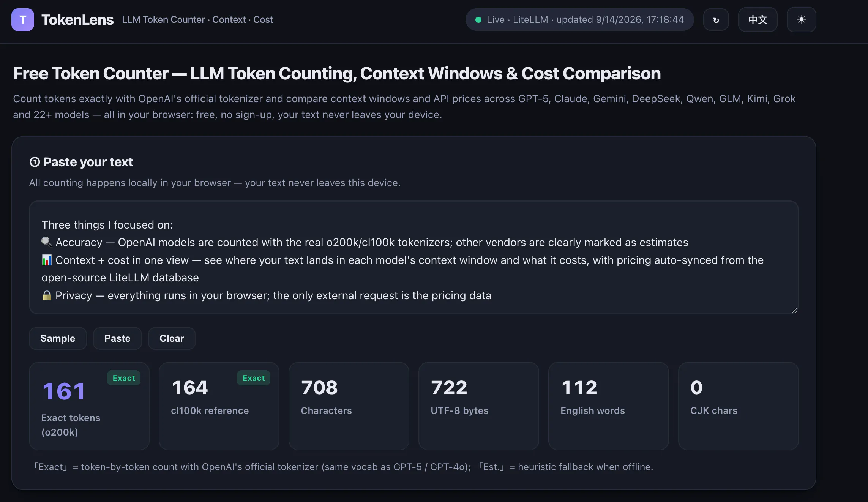Click the Live LiteLLM status pill
Image resolution: width=868 pixels, height=502 pixels.
pos(579,20)
